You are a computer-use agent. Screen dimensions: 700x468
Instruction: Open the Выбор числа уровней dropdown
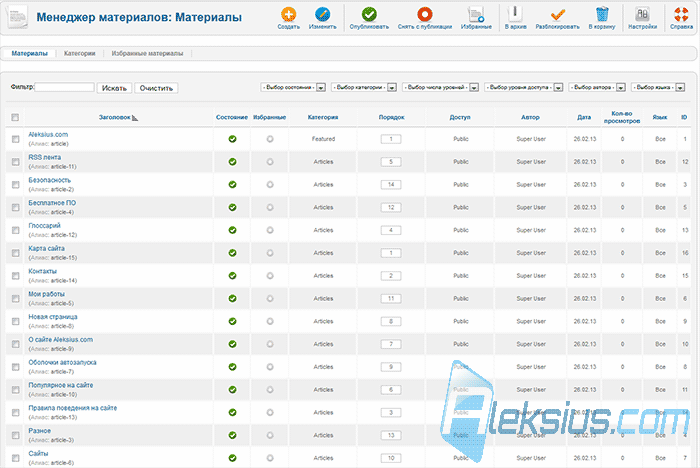(x=441, y=87)
